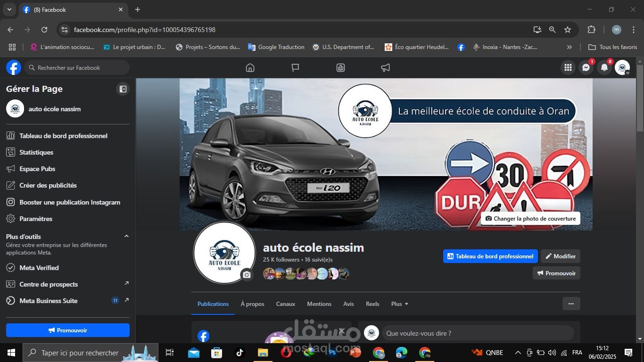Reload the page in Chrome
644x362 pixels.
[x=44, y=30]
